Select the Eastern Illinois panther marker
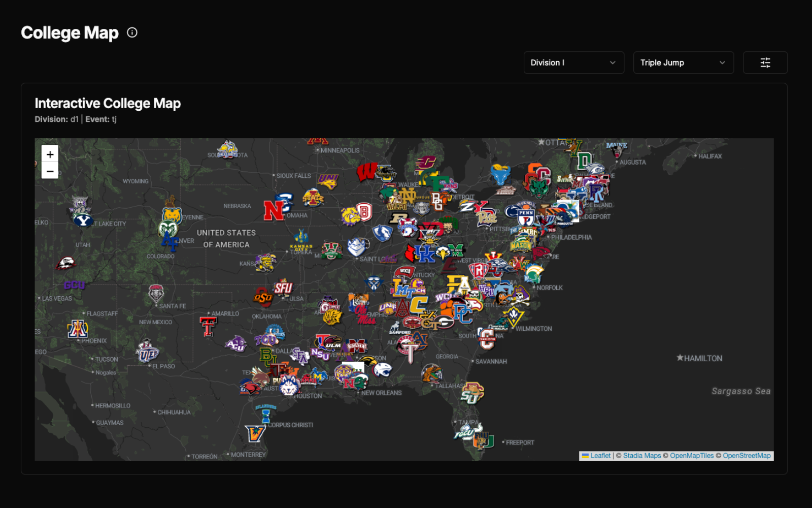812x508 pixels. pyautogui.click(x=382, y=233)
